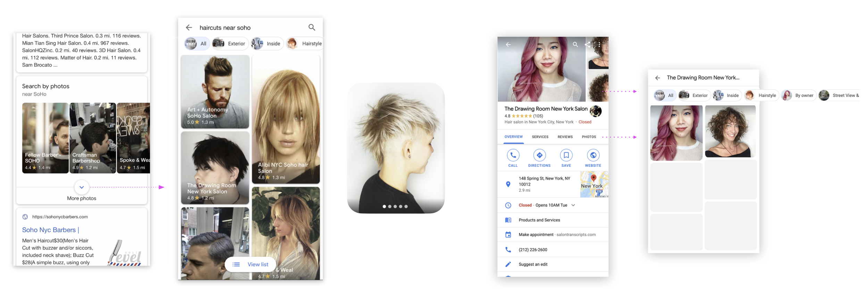
Task: Switch to Photos tab
Action: click(x=589, y=137)
